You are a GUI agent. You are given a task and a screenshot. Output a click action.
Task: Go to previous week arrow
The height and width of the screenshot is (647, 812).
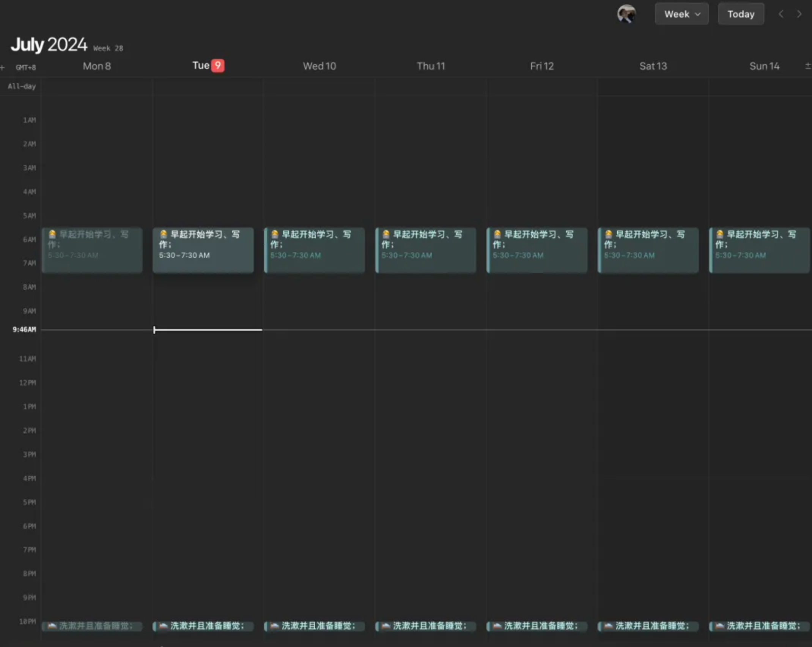(x=781, y=14)
